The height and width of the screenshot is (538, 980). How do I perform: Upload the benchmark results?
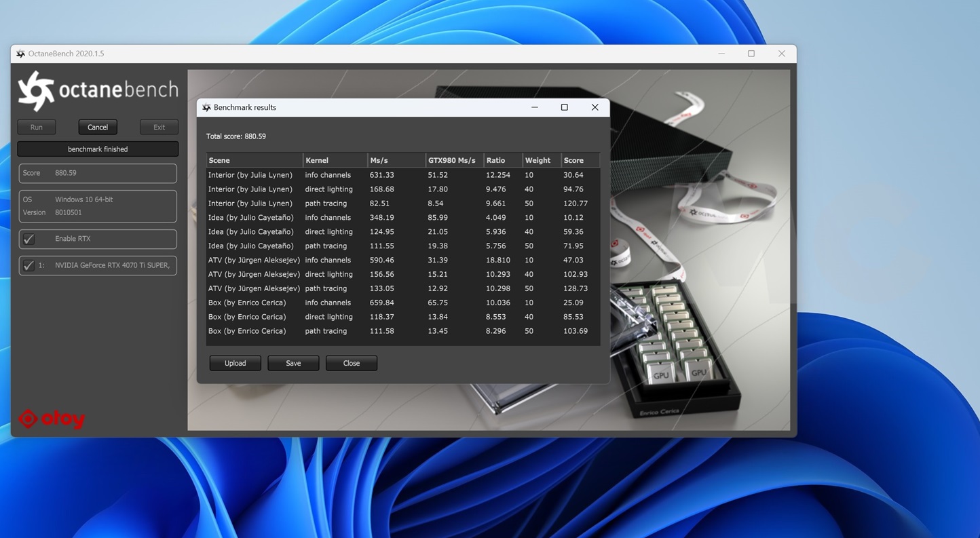(x=235, y=362)
